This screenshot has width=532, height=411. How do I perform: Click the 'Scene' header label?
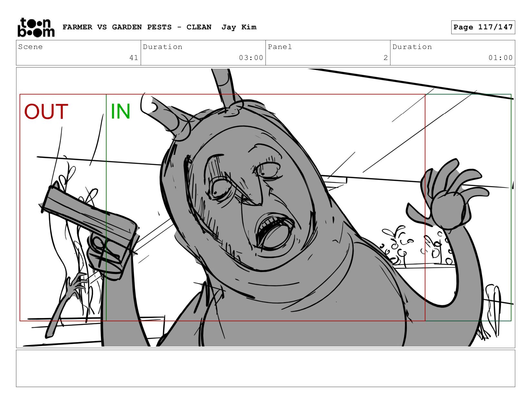30,47
